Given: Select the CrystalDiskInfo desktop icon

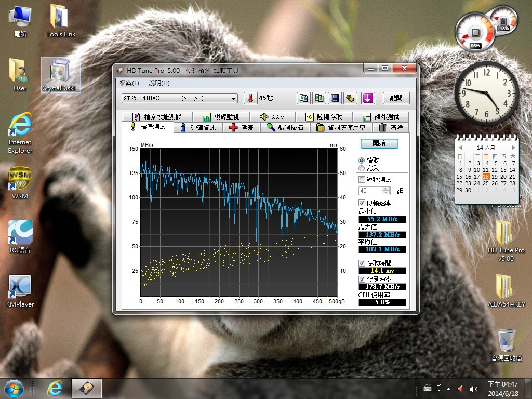Looking at the screenshot, I should 61,75.
